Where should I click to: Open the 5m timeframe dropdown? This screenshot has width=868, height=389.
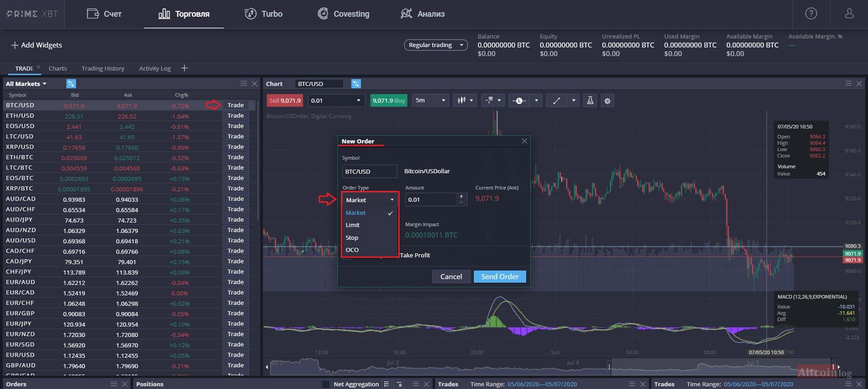pyautogui.click(x=430, y=100)
